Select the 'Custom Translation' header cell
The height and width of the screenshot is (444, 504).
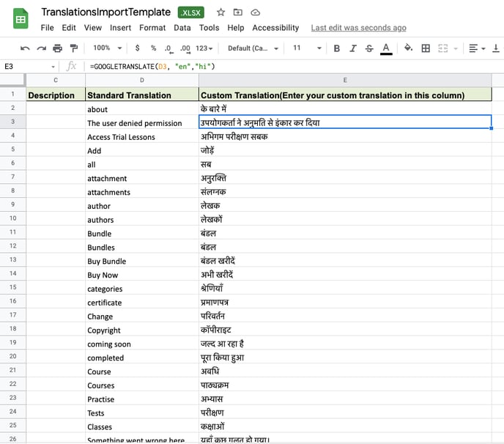(345, 95)
